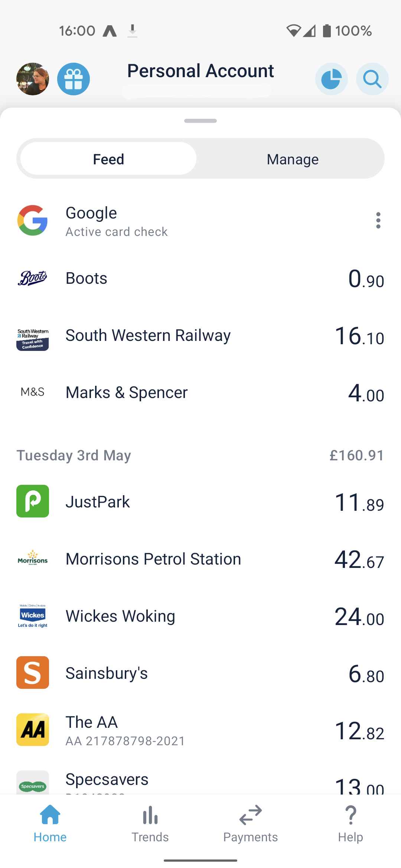Open Morrisons Petrol Station transaction
Screen dimensions: 401x868
coord(200,559)
